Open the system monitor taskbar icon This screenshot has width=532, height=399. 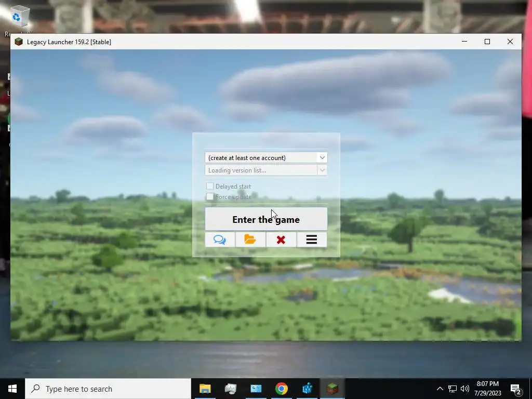point(230,389)
